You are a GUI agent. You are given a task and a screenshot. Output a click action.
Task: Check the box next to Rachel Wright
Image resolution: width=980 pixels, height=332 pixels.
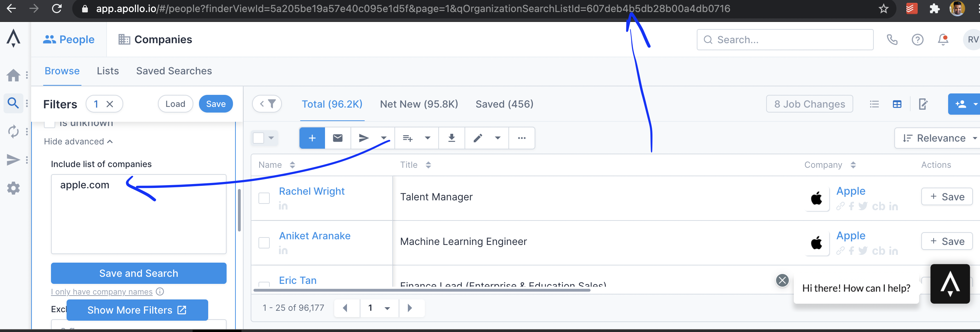pyautogui.click(x=264, y=198)
